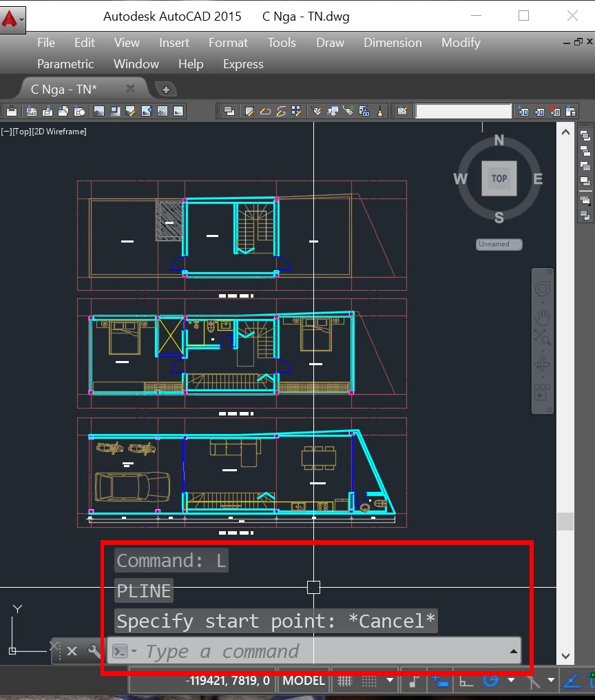Click the draw order icon in top toolbar

(x=229, y=111)
